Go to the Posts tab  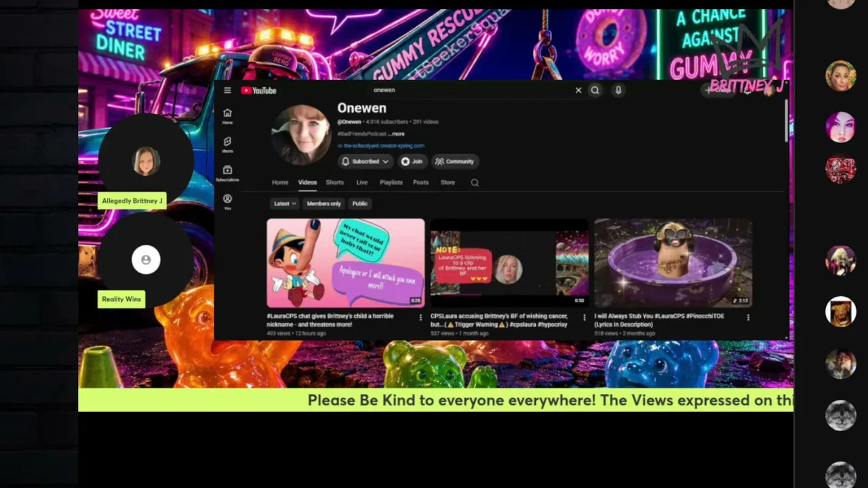pyautogui.click(x=420, y=182)
